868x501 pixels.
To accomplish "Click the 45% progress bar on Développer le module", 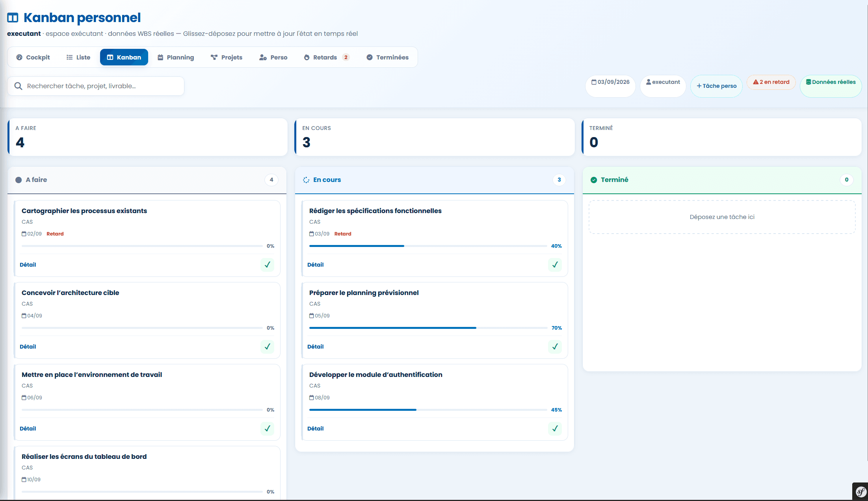I will 428,410.
